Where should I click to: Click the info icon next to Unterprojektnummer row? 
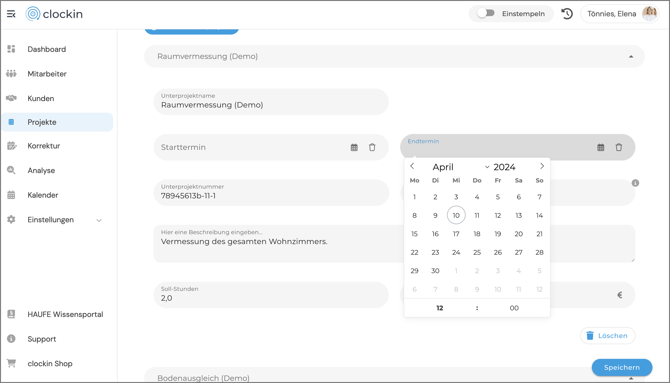(x=635, y=183)
